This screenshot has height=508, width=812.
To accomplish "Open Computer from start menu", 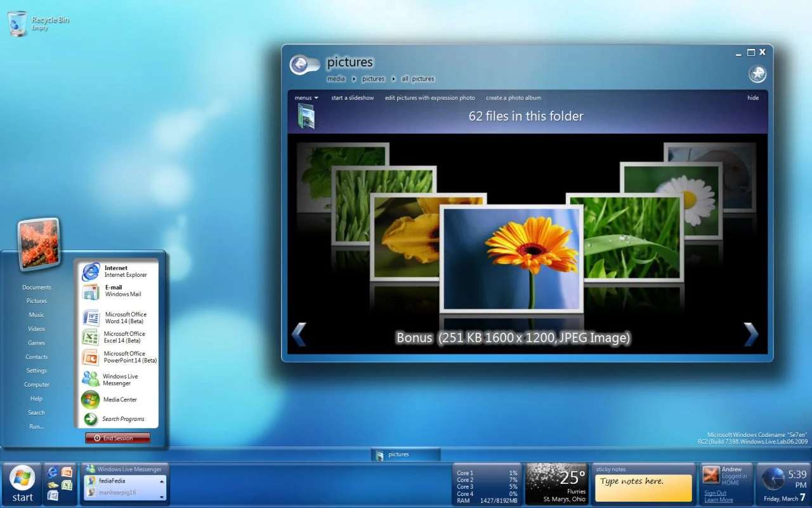I will (37, 385).
